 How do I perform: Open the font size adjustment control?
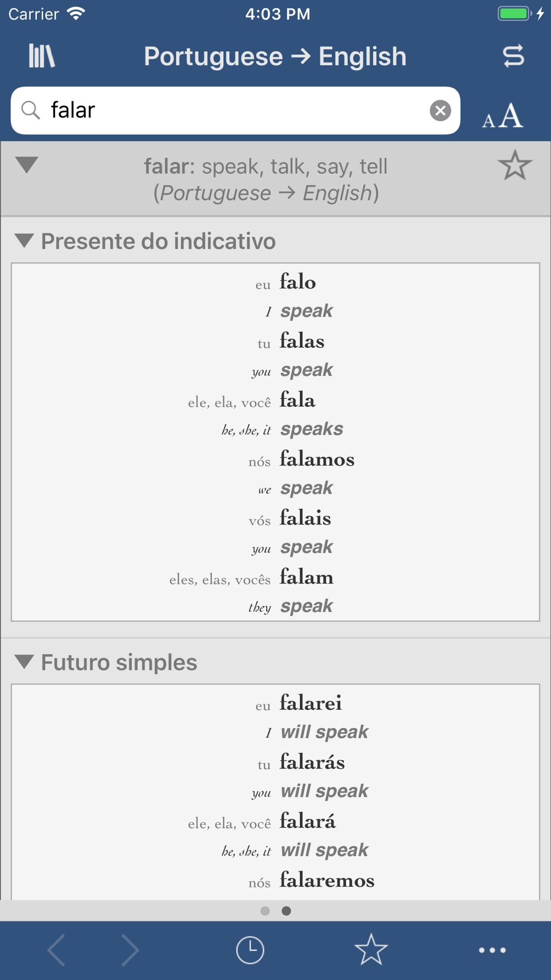[503, 115]
